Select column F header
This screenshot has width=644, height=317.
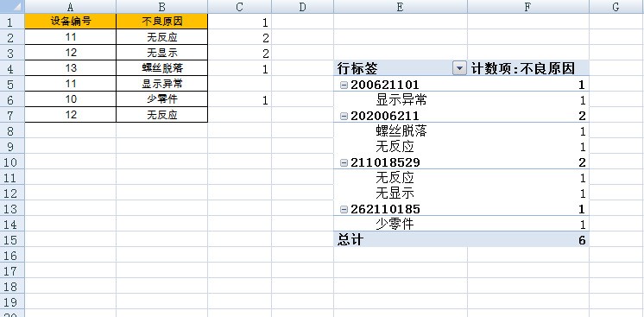tap(528, 7)
